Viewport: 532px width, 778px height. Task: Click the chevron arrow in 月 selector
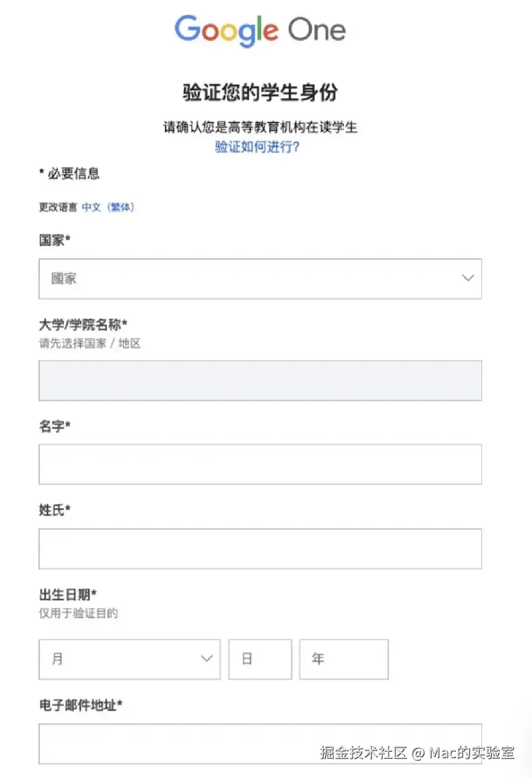click(x=206, y=659)
